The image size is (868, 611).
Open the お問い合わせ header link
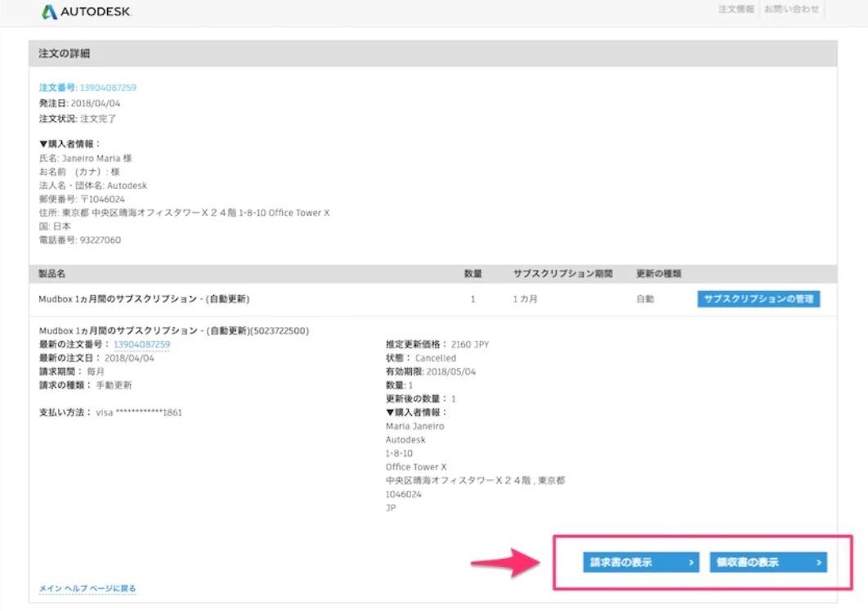(x=791, y=9)
